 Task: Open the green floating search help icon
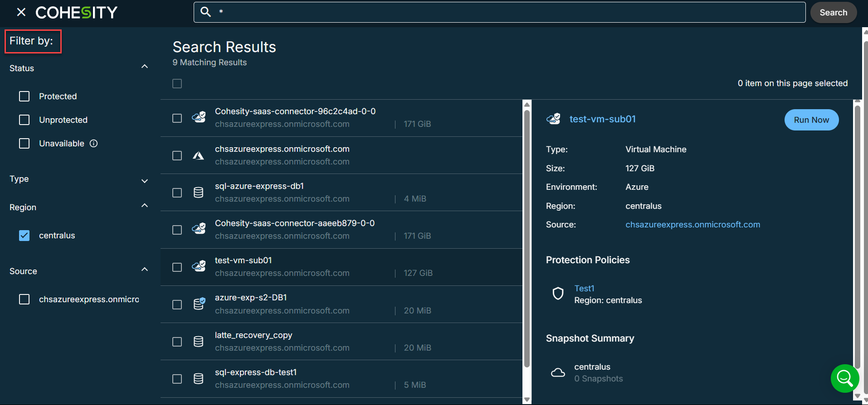pyautogui.click(x=844, y=378)
